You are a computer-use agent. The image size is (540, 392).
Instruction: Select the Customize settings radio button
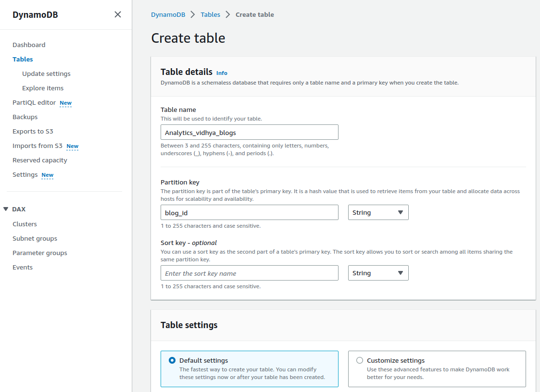coord(360,360)
